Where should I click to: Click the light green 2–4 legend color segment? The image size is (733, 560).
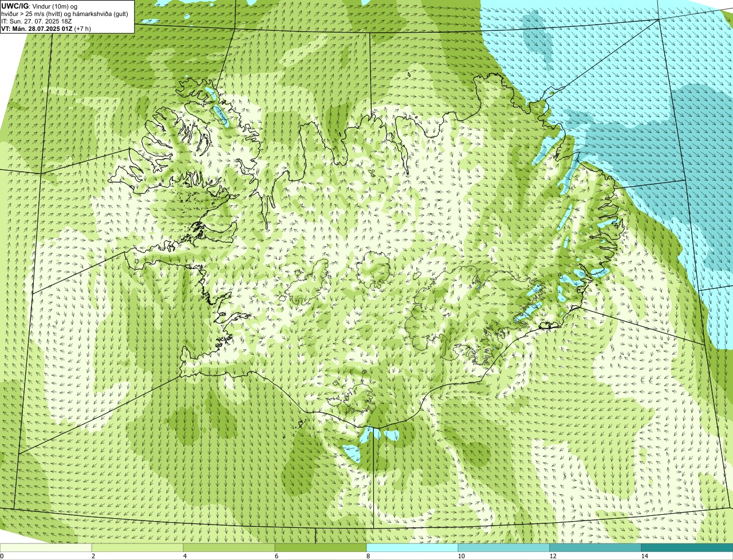coord(138,547)
